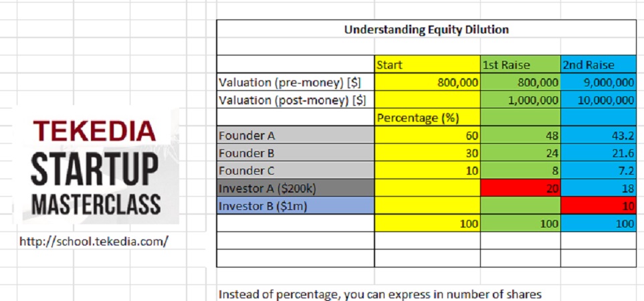Image resolution: width=644 pixels, height=301 pixels.
Task: Select Founder A's 43.2 value cell
Action: coord(598,135)
